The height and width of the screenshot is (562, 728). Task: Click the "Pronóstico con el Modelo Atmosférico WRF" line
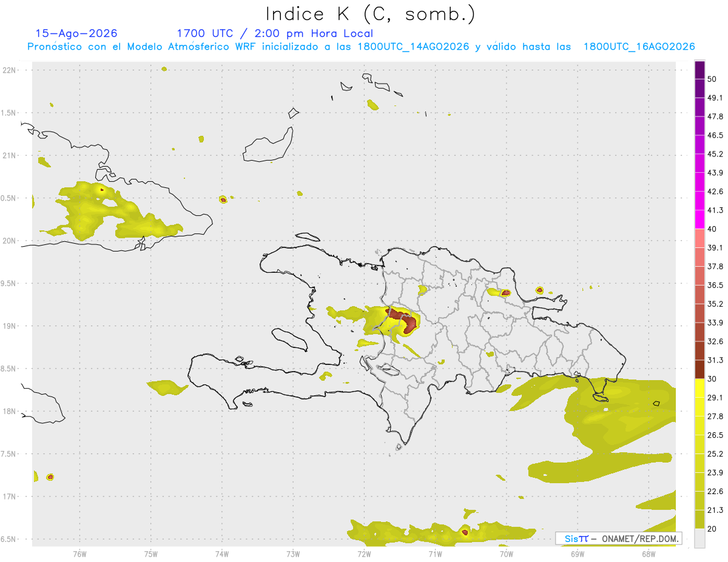361,47
